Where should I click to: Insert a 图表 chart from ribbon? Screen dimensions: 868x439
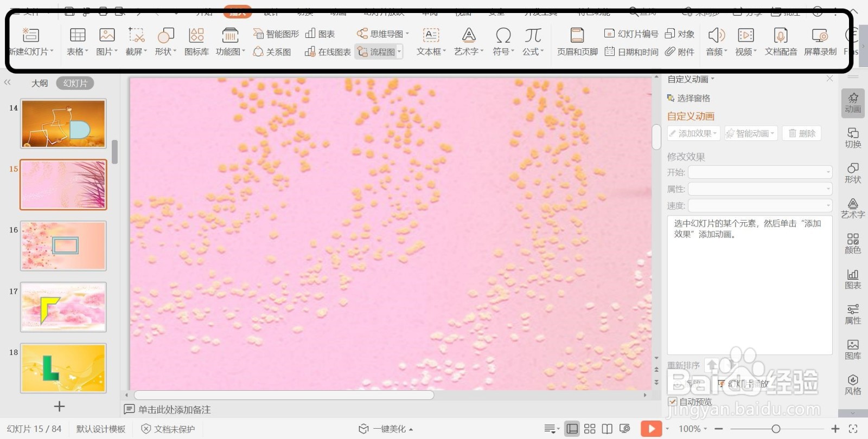click(320, 34)
